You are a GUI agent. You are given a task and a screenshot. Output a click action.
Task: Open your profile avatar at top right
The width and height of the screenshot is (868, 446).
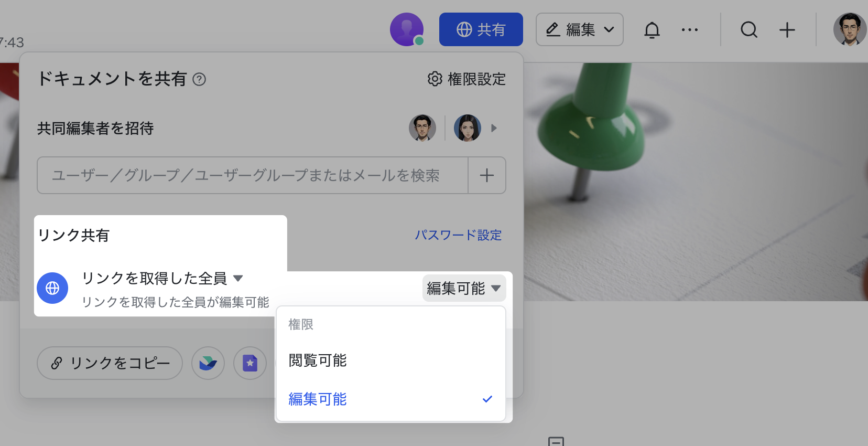click(849, 29)
